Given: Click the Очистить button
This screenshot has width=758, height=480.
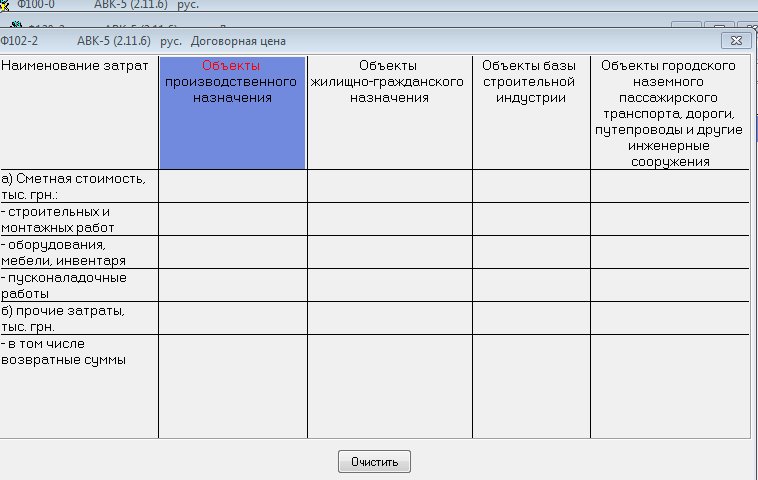Looking at the screenshot, I should tap(375, 462).
